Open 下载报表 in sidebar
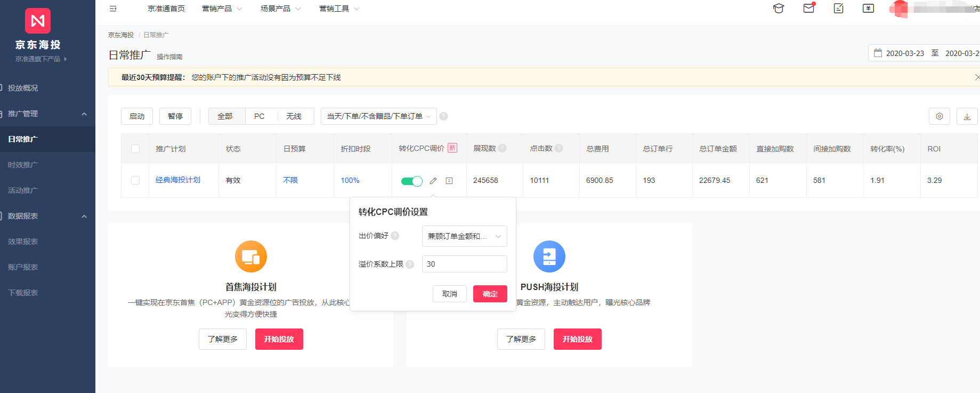This screenshot has width=980, height=393. [x=23, y=293]
